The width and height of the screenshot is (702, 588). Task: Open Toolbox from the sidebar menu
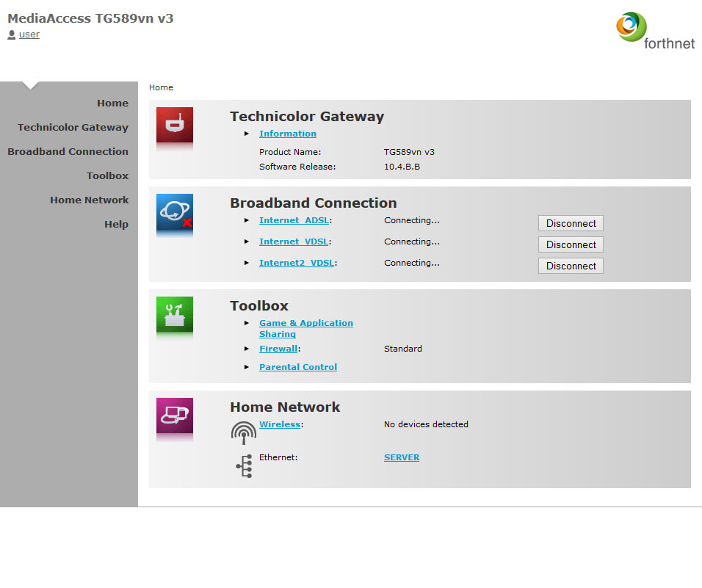[x=107, y=176]
